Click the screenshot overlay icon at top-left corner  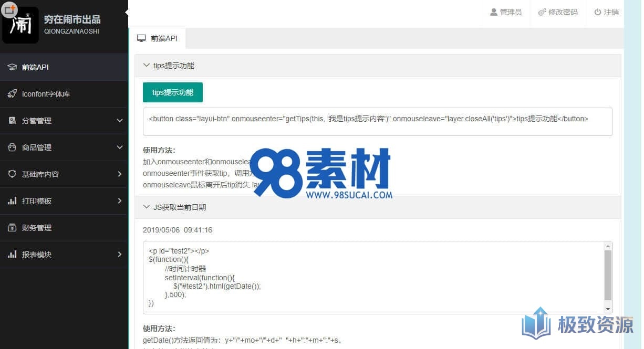click(9, 9)
